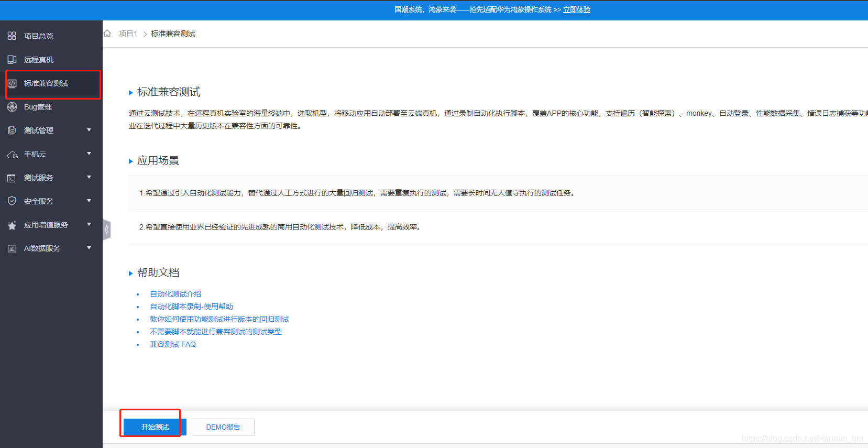Screen dimensions: 868x448
Task: Click the AI数据服务 chart icon
Action: pos(12,248)
